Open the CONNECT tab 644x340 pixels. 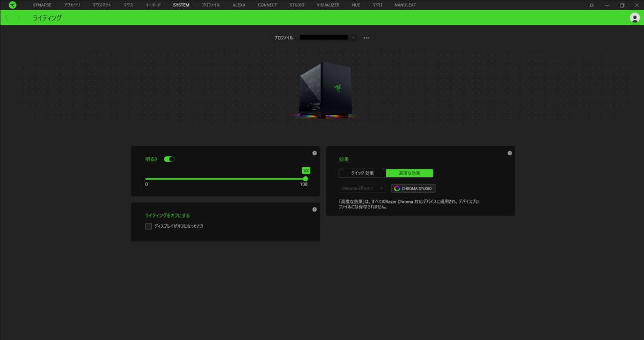point(267,5)
